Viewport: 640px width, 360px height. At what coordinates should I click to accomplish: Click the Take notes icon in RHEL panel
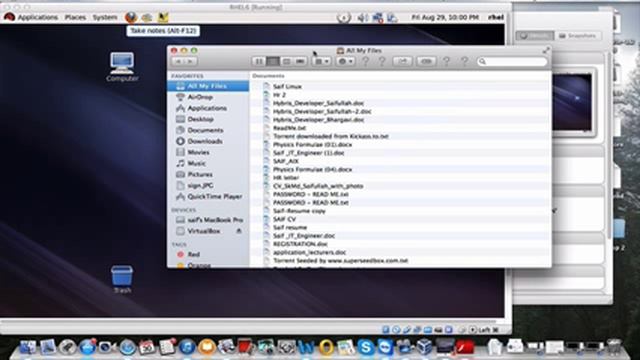[x=163, y=17]
